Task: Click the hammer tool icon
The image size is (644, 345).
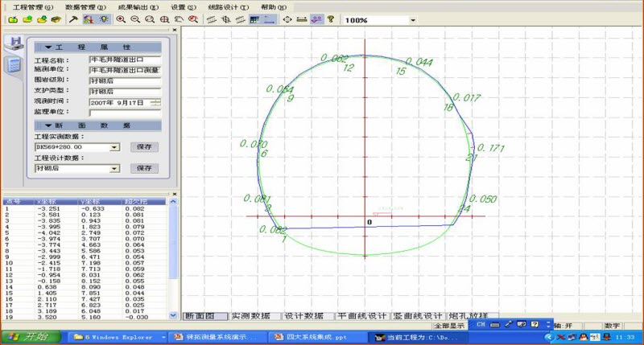Action: 73,18
